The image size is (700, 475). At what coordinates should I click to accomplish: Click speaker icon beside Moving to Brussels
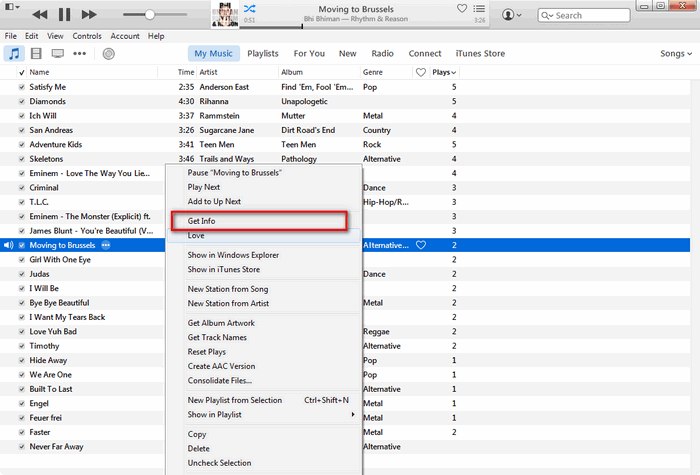pos(8,245)
